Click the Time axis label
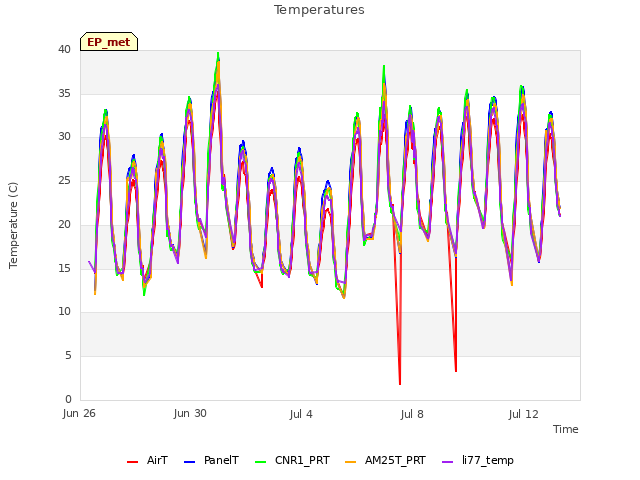 click(566, 429)
